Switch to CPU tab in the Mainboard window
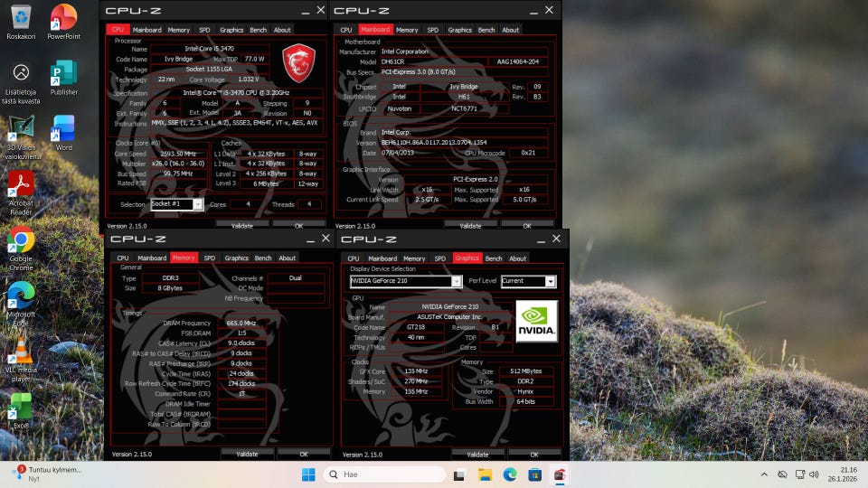 pyautogui.click(x=346, y=30)
